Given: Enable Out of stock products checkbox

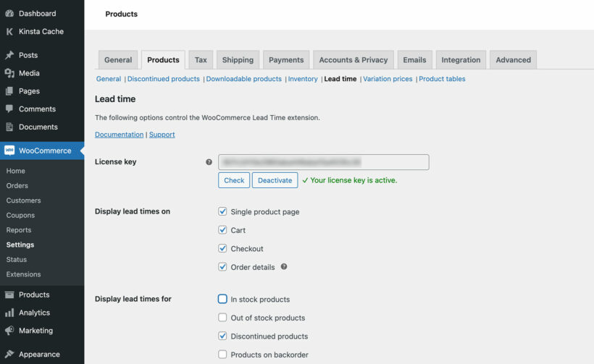Looking at the screenshot, I should (222, 317).
